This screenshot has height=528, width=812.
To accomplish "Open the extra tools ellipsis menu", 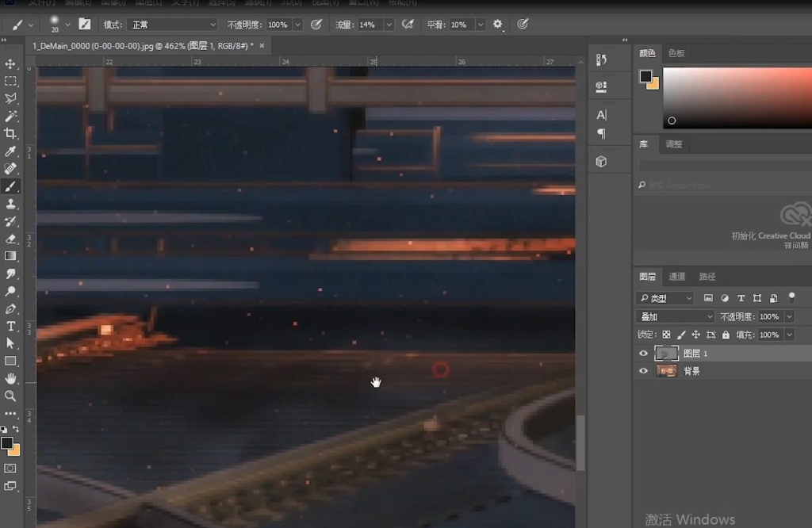I will tap(10, 414).
